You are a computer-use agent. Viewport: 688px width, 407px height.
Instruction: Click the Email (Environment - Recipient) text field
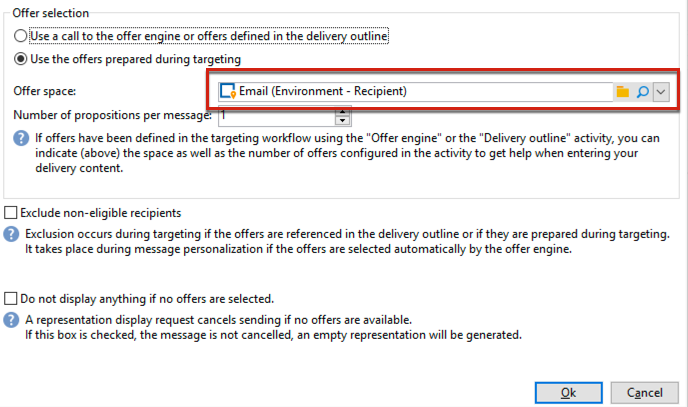click(420, 91)
